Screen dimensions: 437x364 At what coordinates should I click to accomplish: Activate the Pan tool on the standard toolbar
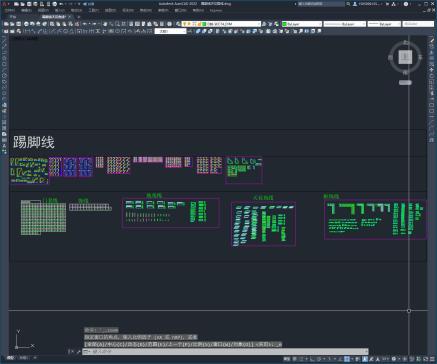point(105,24)
